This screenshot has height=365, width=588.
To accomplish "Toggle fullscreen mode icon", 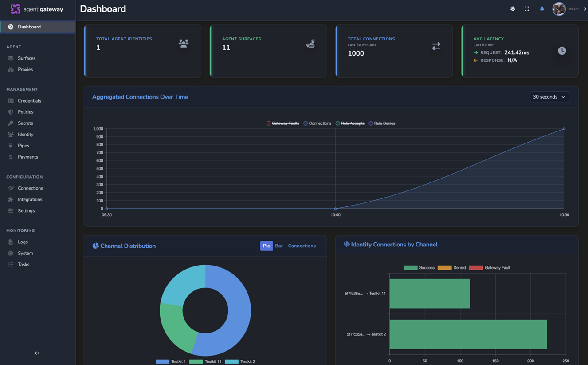I will [527, 9].
